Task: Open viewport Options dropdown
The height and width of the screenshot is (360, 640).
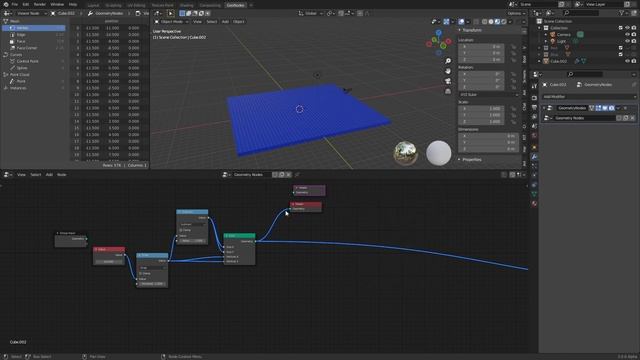Action: [516, 13]
